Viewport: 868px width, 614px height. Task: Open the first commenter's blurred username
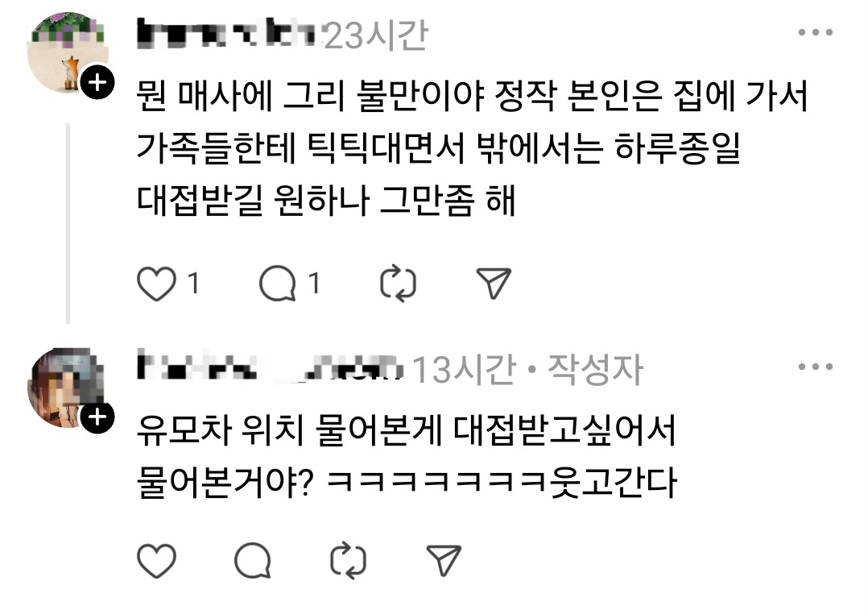227,33
